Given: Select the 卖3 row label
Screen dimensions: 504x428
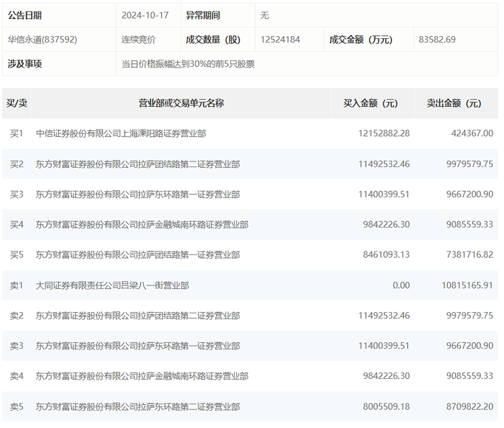Looking at the screenshot, I should [x=17, y=346].
